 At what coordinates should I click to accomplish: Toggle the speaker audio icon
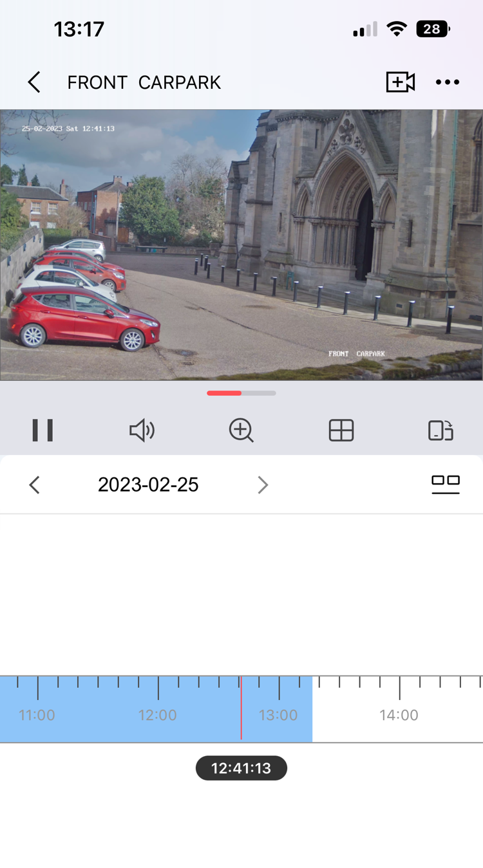click(142, 430)
